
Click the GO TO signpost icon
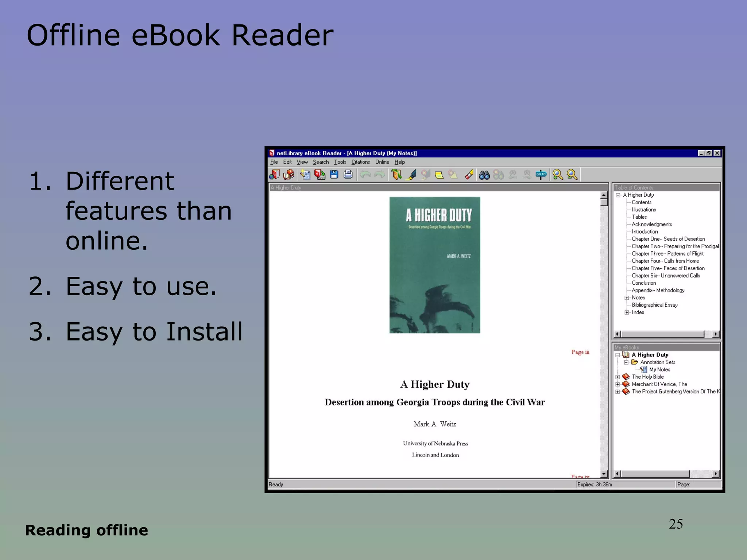tap(541, 175)
